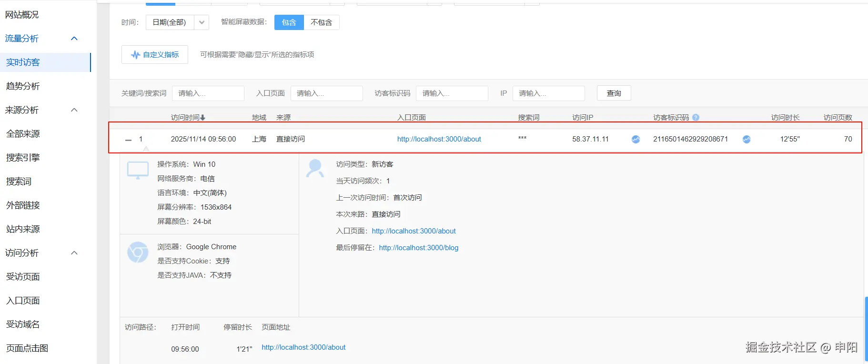Click the 停留时长 value 1'21"

pos(244,349)
